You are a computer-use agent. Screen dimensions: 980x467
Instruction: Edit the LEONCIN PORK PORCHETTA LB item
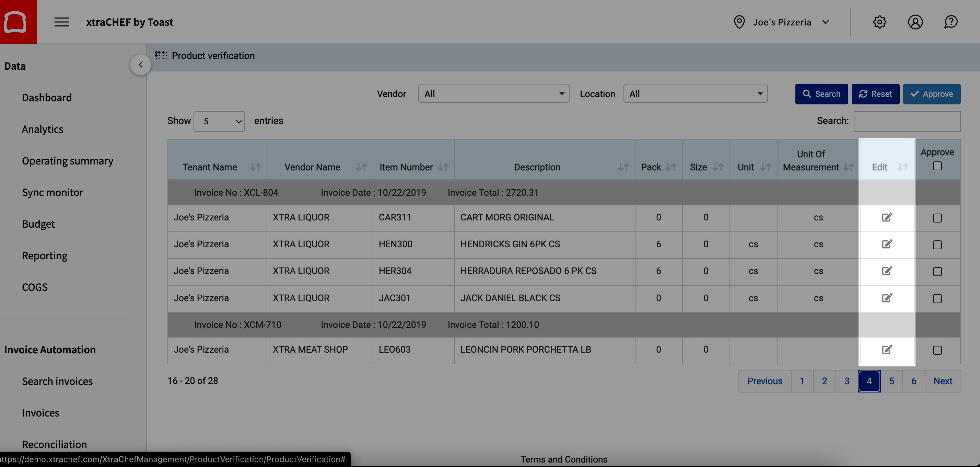(x=887, y=350)
